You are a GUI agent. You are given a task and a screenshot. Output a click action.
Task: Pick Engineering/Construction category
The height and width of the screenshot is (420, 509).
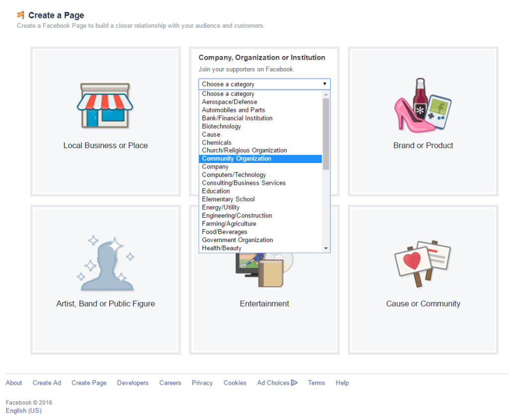click(260, 216)
